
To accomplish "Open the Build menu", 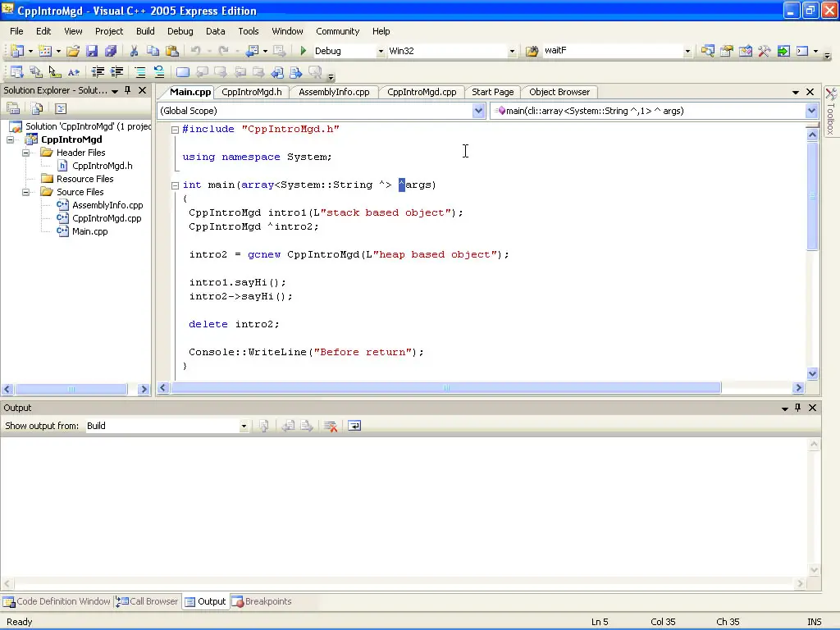I will click(x=145, y=31).
